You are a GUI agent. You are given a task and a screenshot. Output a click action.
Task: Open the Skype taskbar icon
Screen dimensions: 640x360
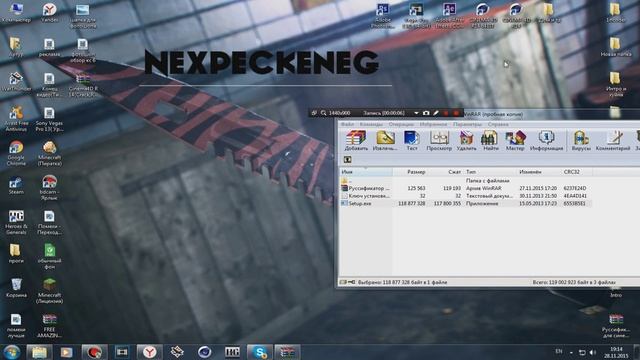tap(260, 352)
